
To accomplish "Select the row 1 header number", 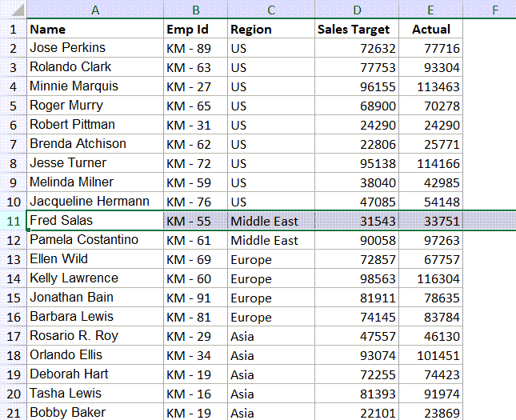I will point(13,30).
